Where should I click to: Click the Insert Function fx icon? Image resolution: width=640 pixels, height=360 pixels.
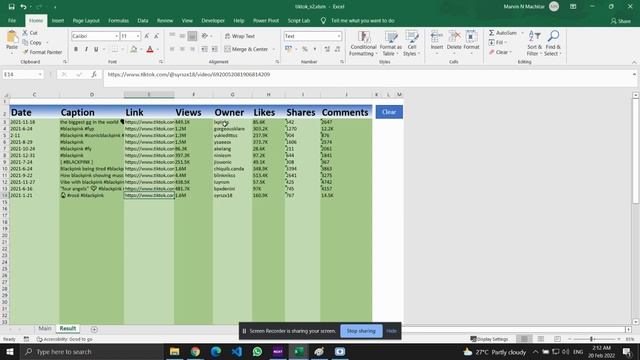(x=94, y=74)
